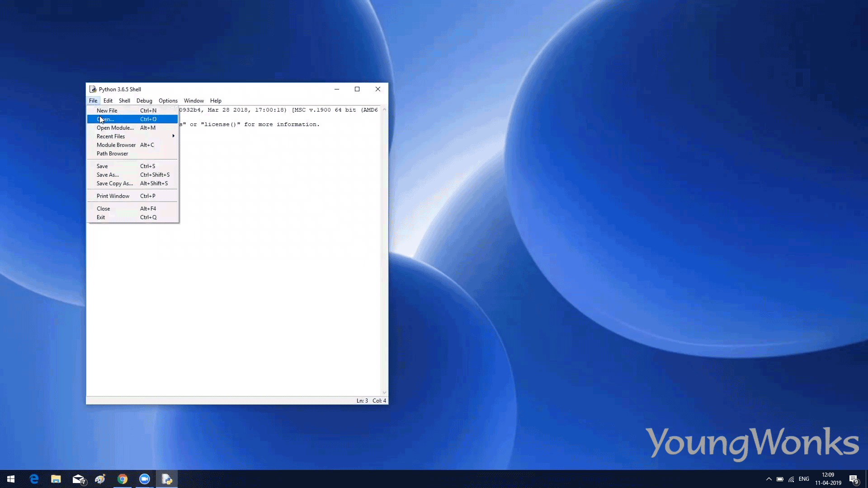Expand the Recent Files submenu

click(132, 136)
